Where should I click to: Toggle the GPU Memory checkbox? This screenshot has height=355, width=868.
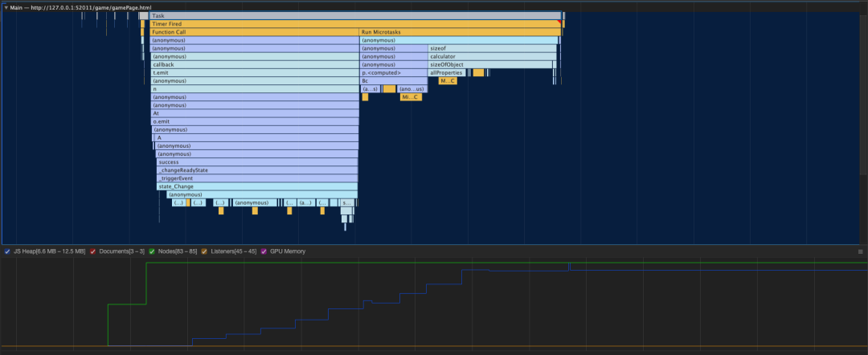tap(263, 251)
